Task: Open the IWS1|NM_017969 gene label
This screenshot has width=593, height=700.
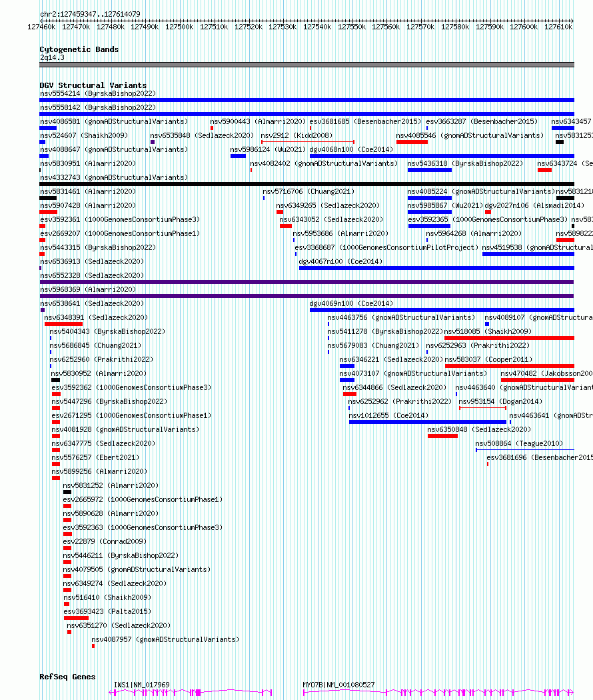Action: point(141,685)
